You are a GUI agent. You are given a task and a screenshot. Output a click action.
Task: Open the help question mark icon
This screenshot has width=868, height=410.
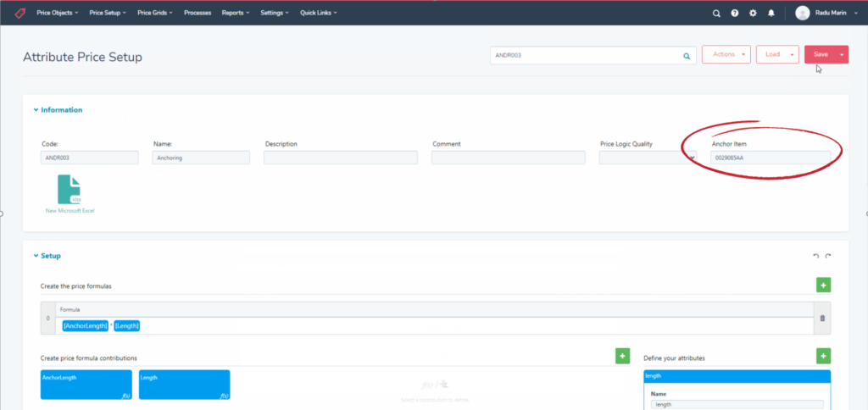(735, 14)
